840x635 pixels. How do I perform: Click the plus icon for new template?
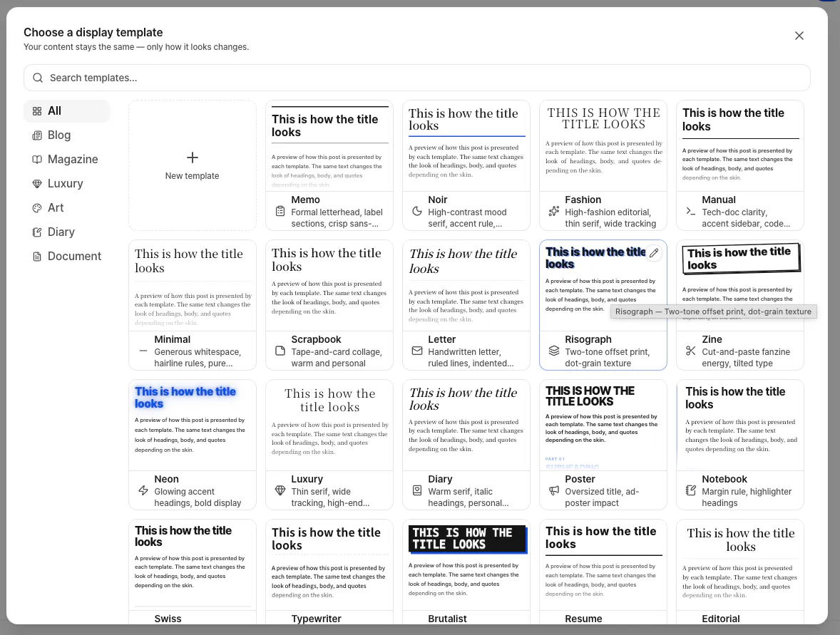pos(193,158)
